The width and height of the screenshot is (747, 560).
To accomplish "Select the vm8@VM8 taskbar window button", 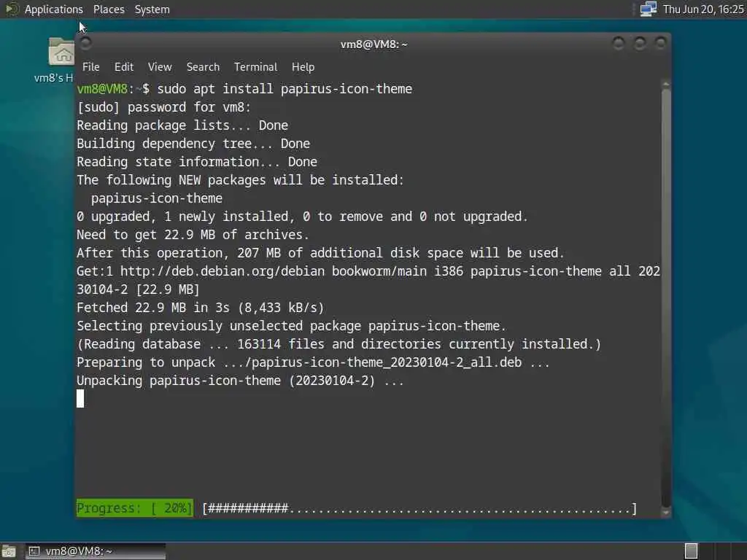I will [96, 551].
